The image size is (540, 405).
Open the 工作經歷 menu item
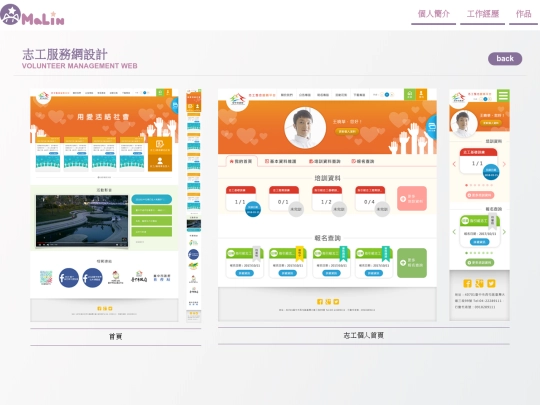pyautogui.click(x=482, y=14)
